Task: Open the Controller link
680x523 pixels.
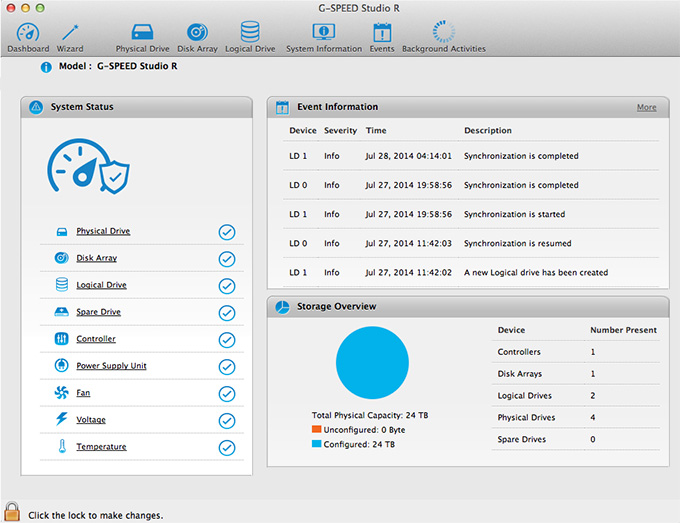Action: pos(96,339)
